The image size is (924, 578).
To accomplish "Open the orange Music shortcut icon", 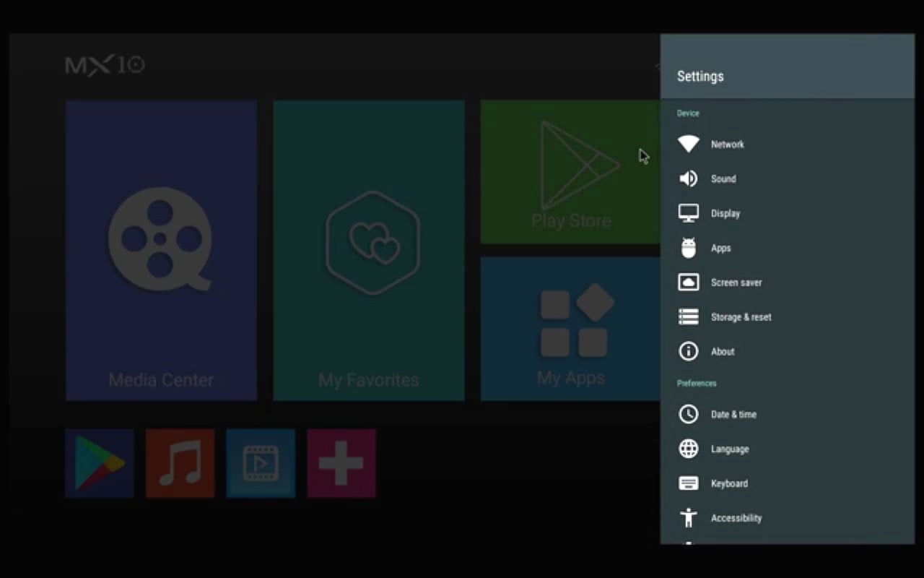I will tap(180, 463).
